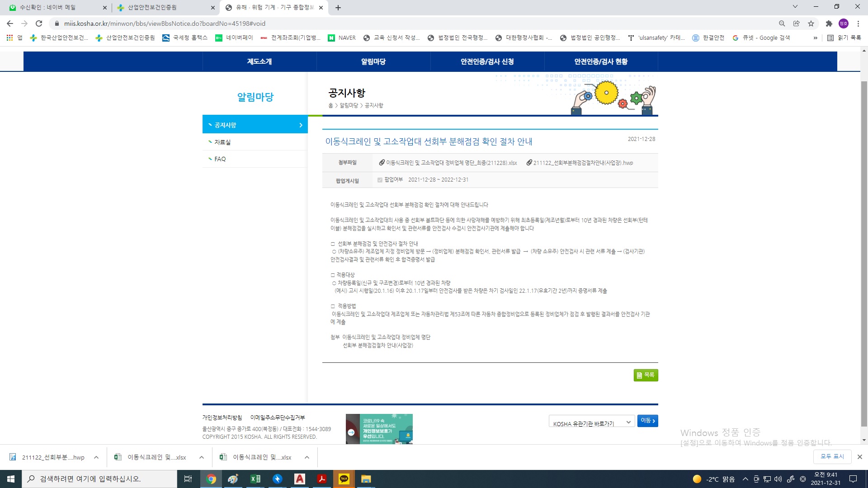Expand options for the downloaded hwp file

point(96,457)
